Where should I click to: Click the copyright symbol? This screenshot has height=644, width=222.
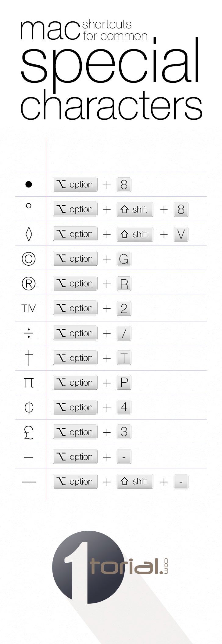click(x=29, y=259)
